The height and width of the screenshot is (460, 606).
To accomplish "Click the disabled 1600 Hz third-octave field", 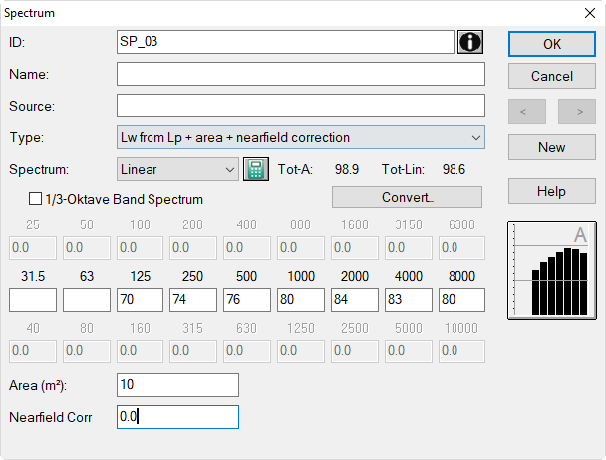I will tap(355, 248).
